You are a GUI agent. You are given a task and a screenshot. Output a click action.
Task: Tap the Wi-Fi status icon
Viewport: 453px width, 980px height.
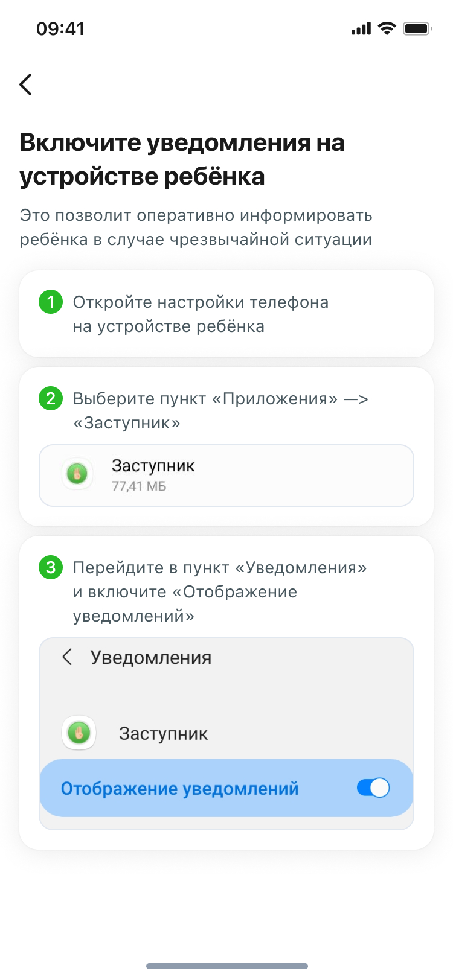pyautogui.click(x=387, y=28)
